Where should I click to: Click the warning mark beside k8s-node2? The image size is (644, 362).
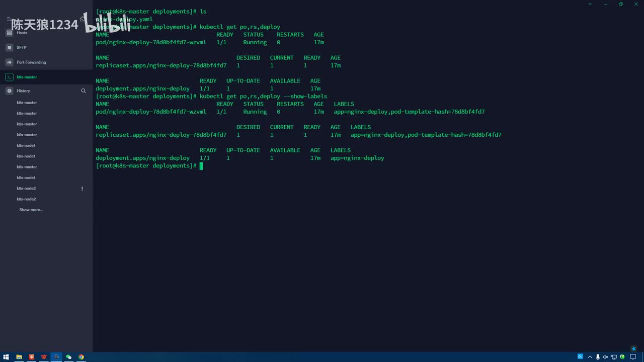coord(82,189)
